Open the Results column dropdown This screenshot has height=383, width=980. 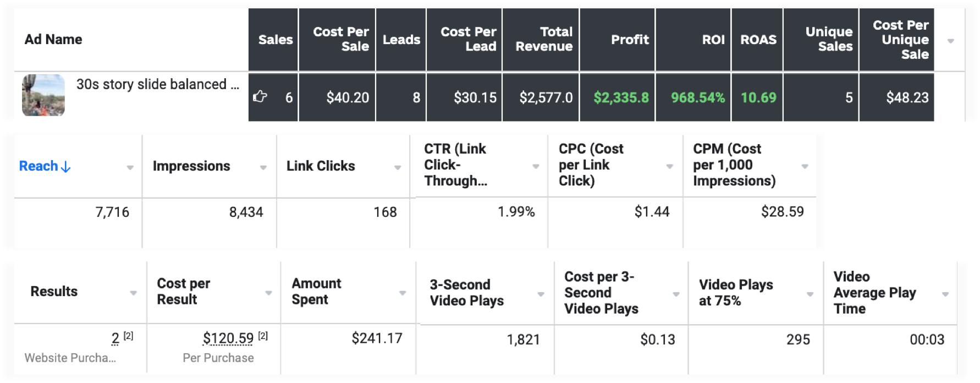click(133, 293)
